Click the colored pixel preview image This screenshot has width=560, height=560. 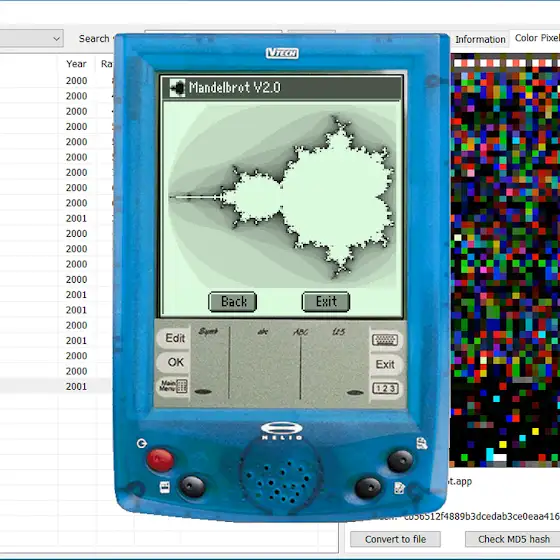(505, 260)
